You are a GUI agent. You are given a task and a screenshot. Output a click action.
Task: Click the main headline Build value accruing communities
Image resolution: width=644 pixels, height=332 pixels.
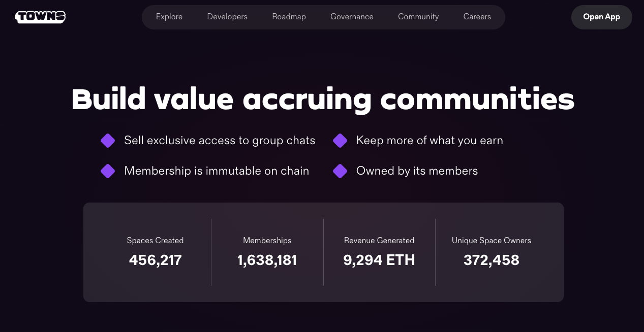(323, 99)
